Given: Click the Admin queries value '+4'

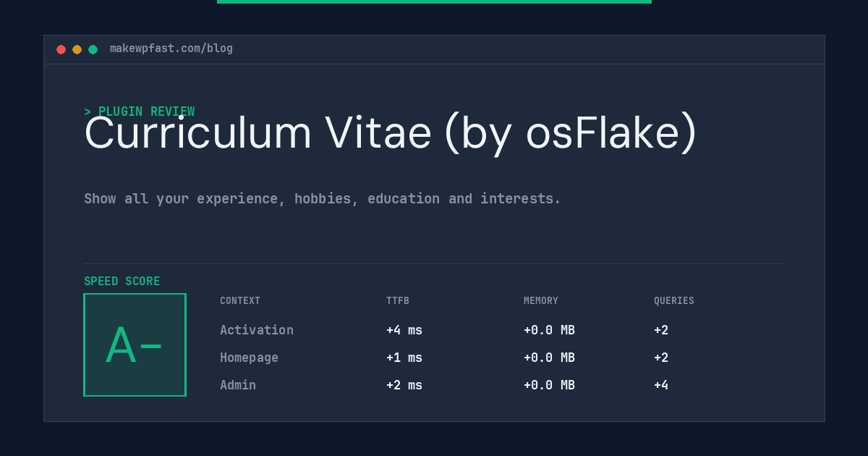Looking at the screenshot, I should 661,385.
